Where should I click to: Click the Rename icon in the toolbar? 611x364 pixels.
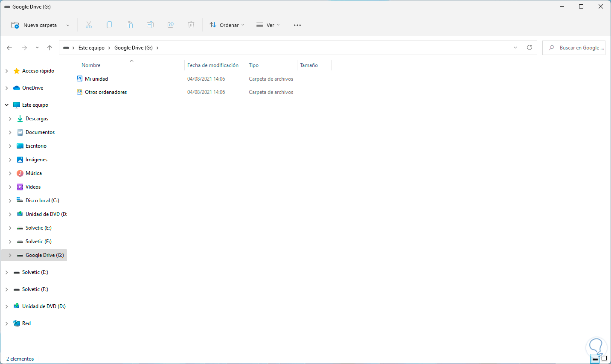150,25
